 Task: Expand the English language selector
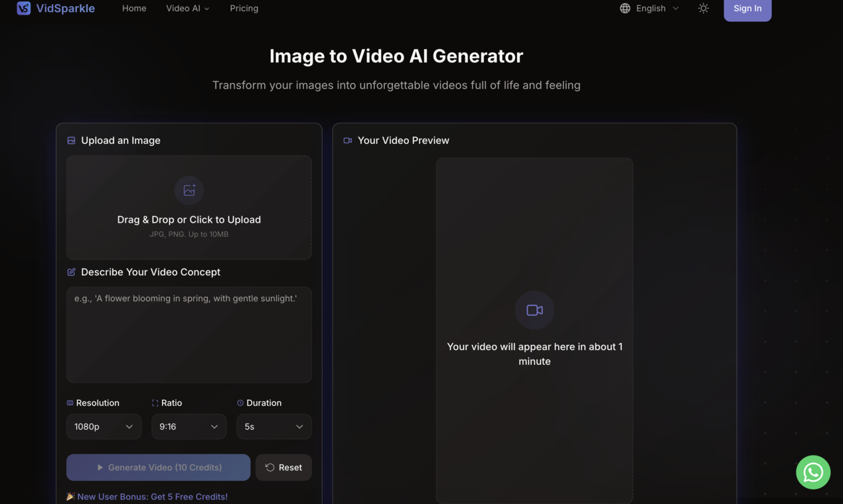coord(649,8)
